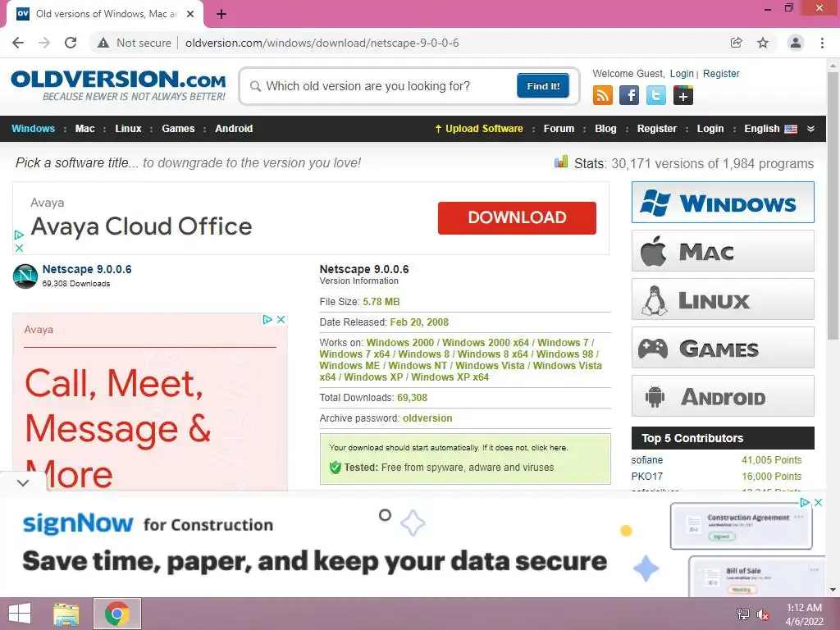This screenshot has width=840, height=630.
Task: Open the Android menu item
Action: tap(234, 129)
